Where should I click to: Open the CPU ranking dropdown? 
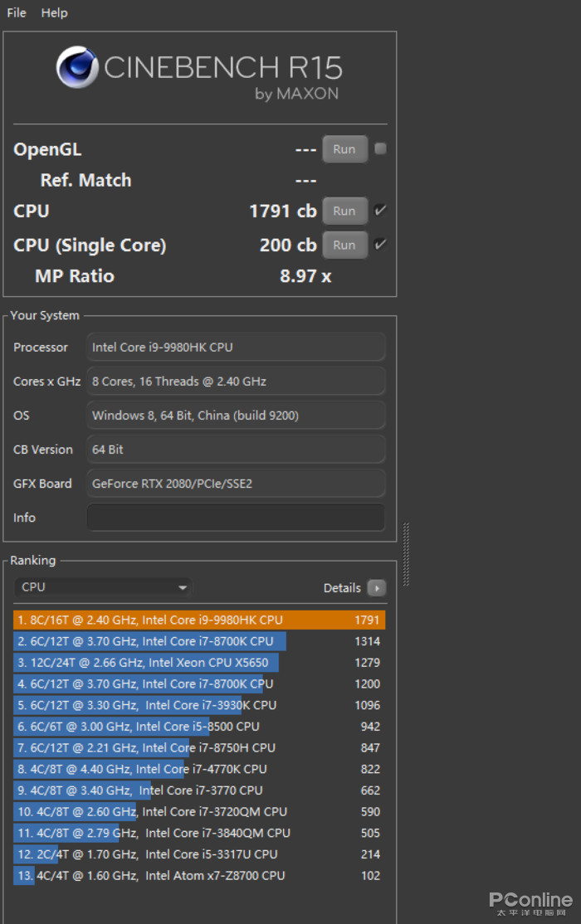click(x=103, y=587)
